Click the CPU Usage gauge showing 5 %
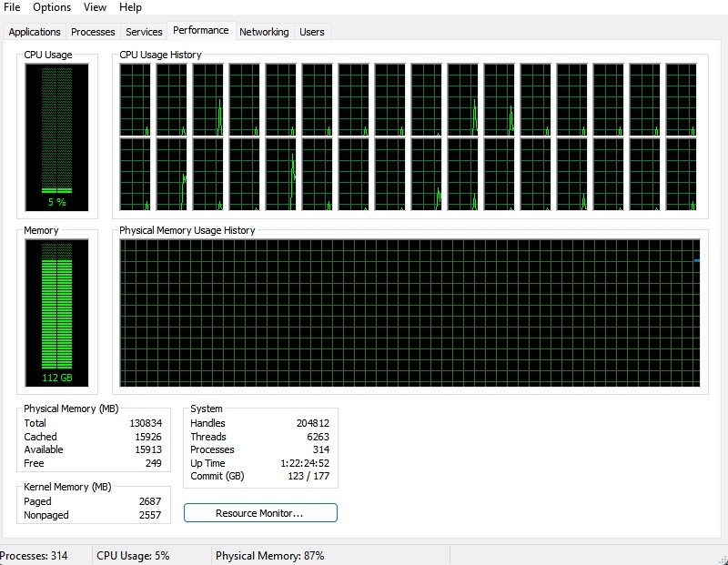 coord(56,137)
